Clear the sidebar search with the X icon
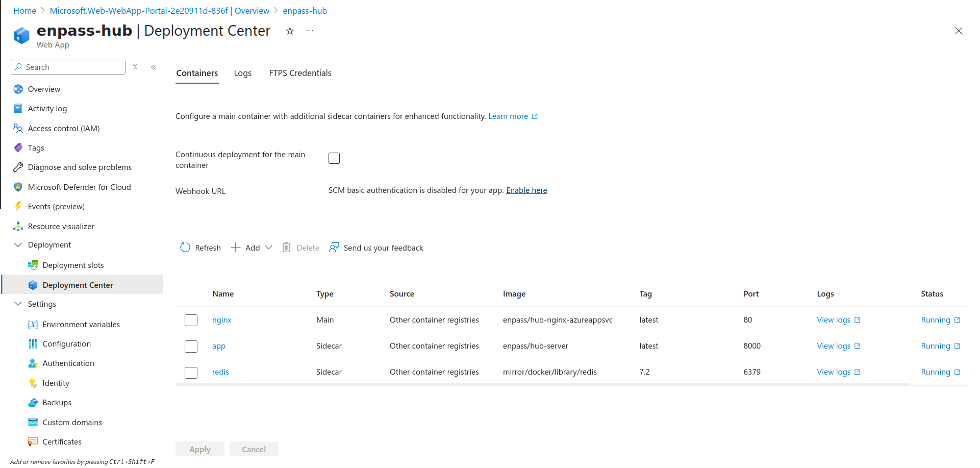This screenshot has width=980, height=468. pyautogui.click(x=135, y=67)
